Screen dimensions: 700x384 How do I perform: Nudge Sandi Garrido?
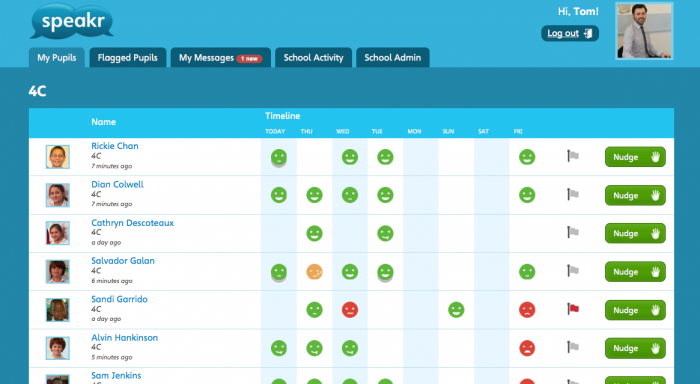click(x=635, y=310)
